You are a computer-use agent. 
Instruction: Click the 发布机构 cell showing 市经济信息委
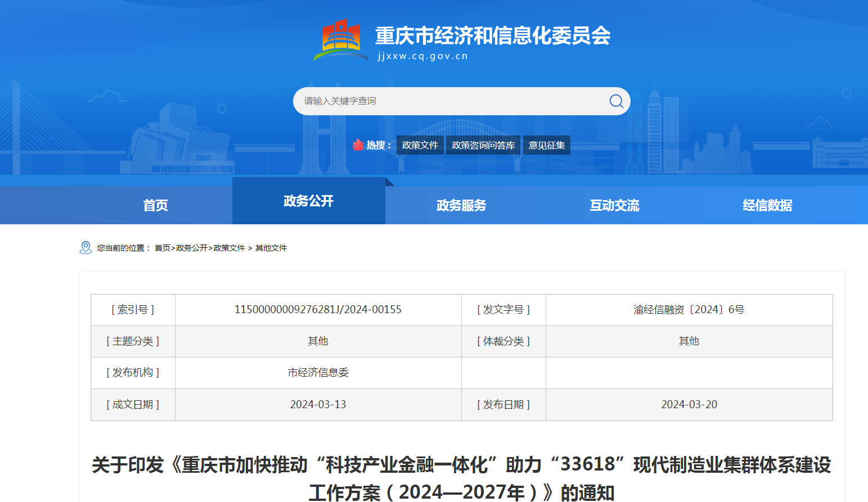click(318, 373)
